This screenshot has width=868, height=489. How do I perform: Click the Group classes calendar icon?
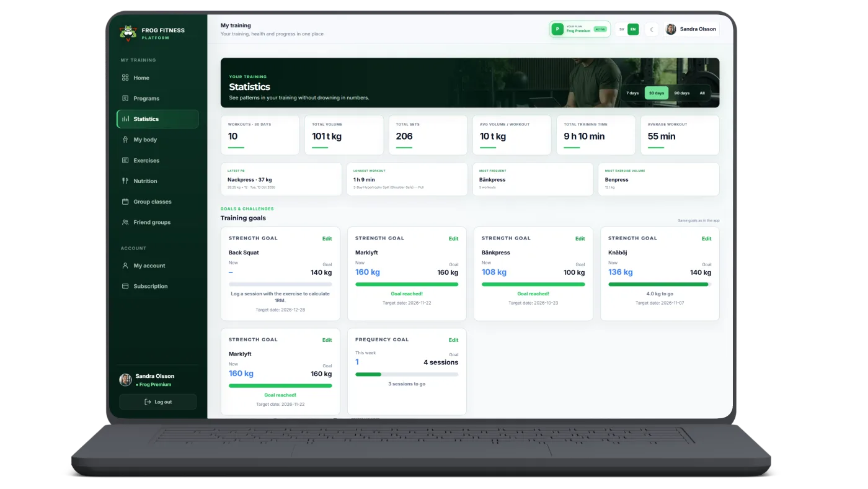point(125,202)
